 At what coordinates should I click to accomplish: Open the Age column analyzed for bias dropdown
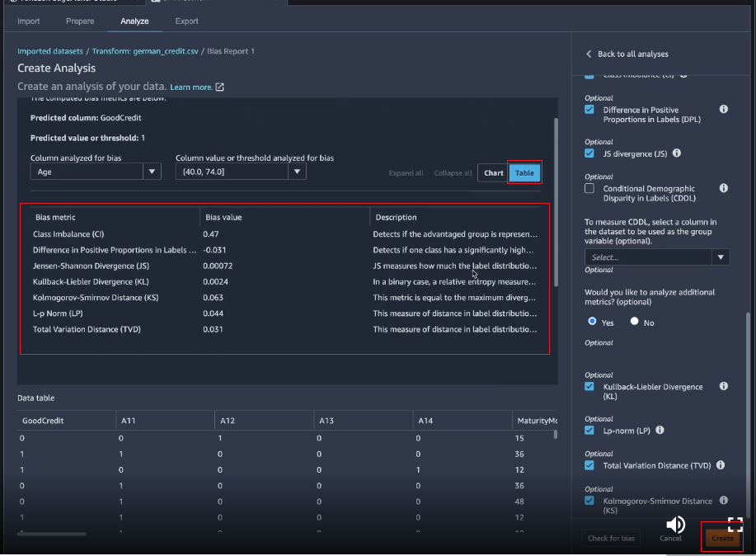pos(96,172)
